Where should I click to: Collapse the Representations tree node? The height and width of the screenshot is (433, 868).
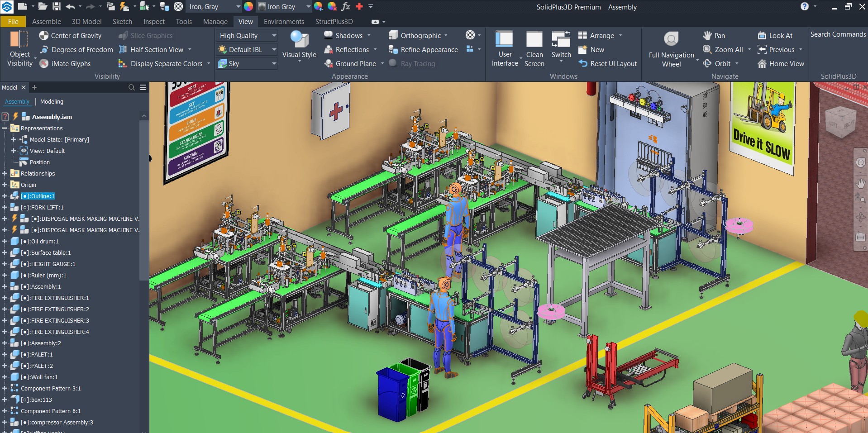[x=5, y=128]
